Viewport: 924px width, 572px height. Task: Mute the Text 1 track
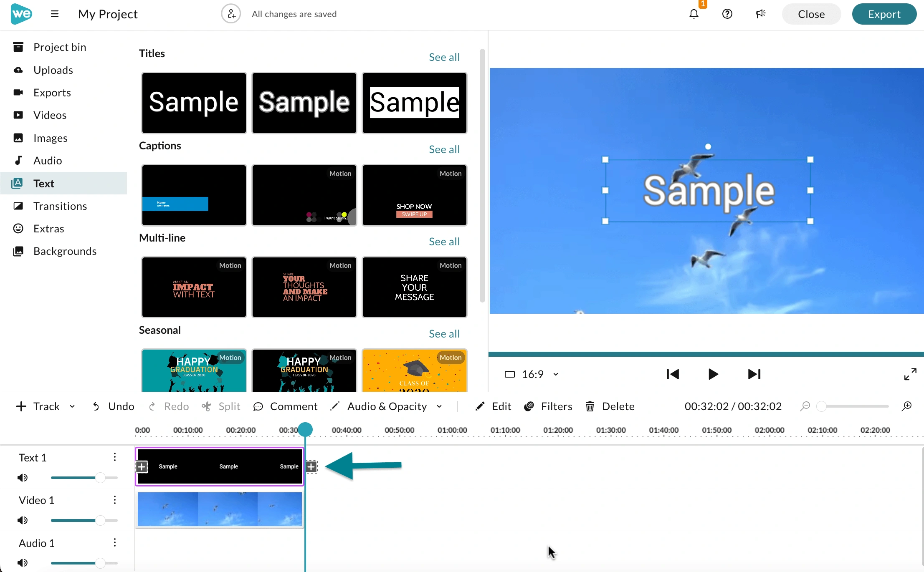(23, 478)
